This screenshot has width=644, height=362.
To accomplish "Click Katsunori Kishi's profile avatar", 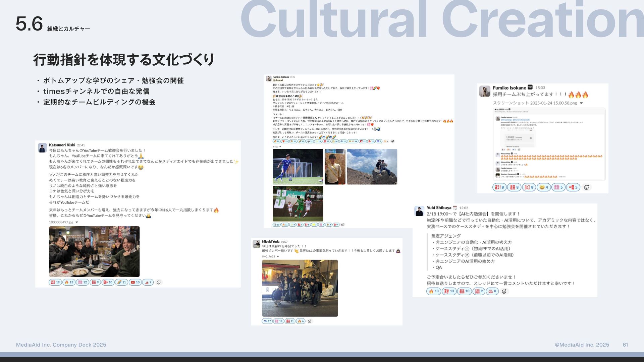I will coord(42,148).
